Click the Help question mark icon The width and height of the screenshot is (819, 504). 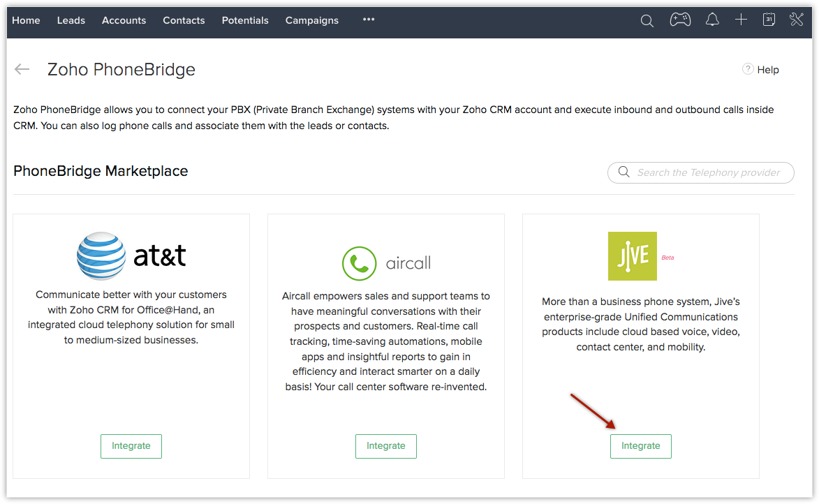748,69
